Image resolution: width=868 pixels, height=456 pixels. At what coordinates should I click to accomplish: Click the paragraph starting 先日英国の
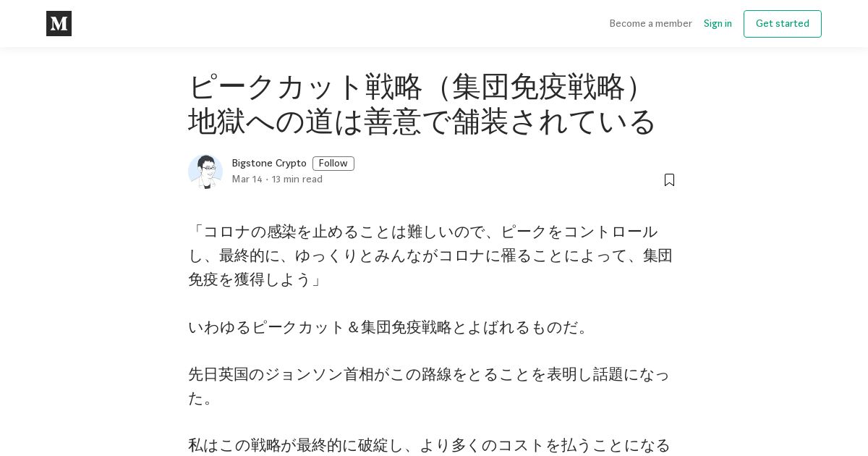430,387
